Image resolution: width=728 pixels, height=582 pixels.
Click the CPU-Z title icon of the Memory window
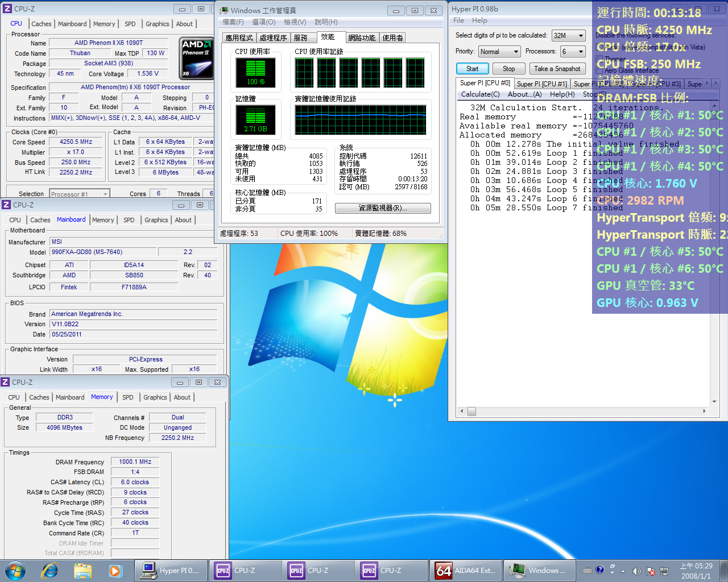(x=6, y=383)
